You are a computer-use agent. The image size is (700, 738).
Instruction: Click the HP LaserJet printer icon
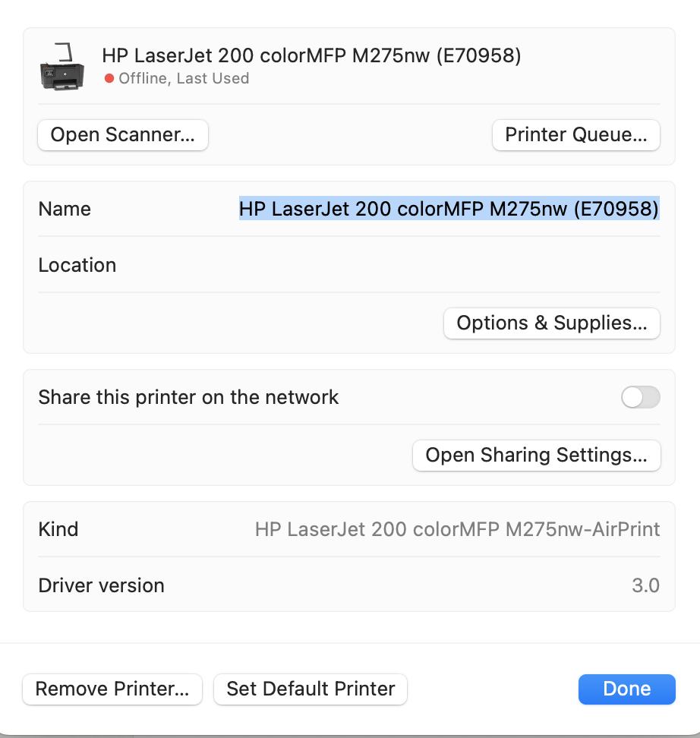[x=62, y=66]
